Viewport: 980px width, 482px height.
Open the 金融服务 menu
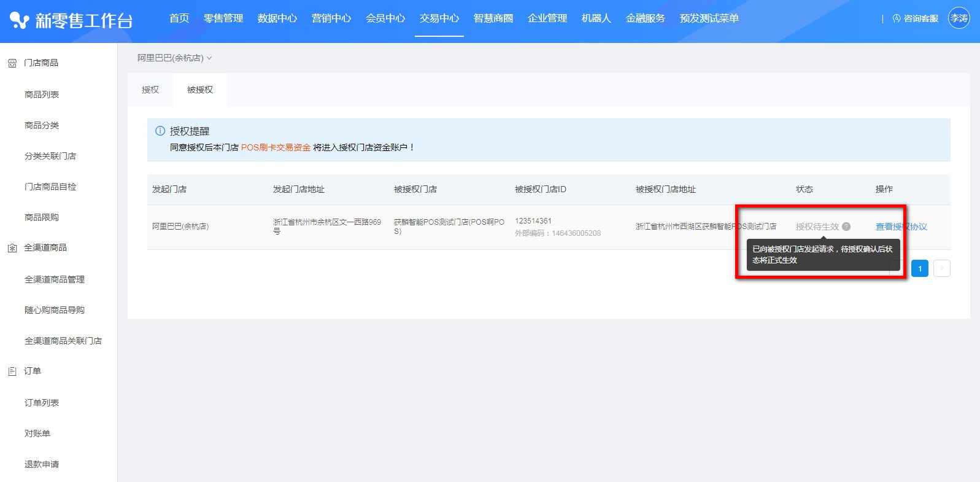[646, 18]
